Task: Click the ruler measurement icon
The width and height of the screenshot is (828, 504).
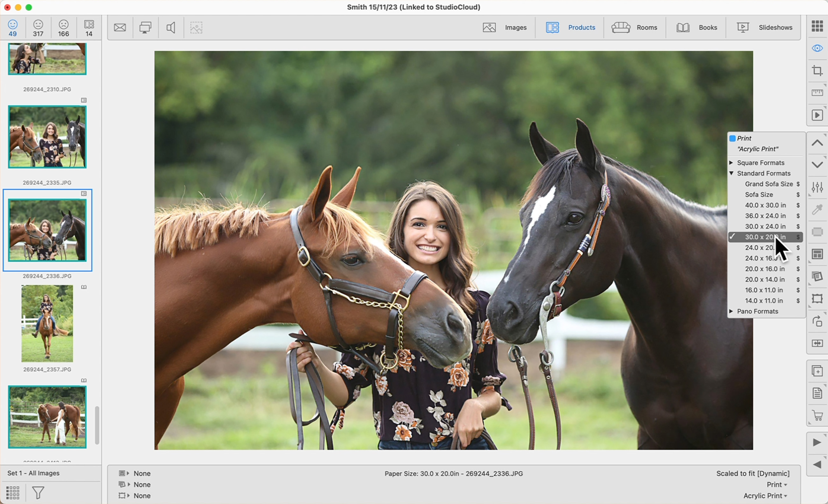Action: pyautogui.click(x=817, y=93)
